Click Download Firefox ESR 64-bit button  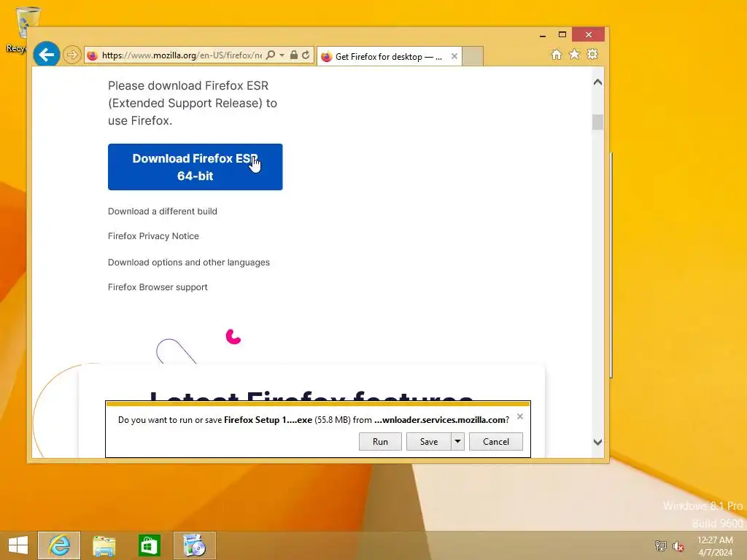196,167
